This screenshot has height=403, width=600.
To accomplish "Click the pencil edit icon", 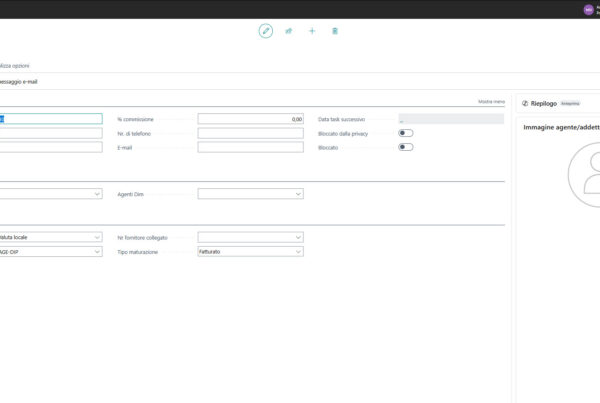I will [266, 31].
